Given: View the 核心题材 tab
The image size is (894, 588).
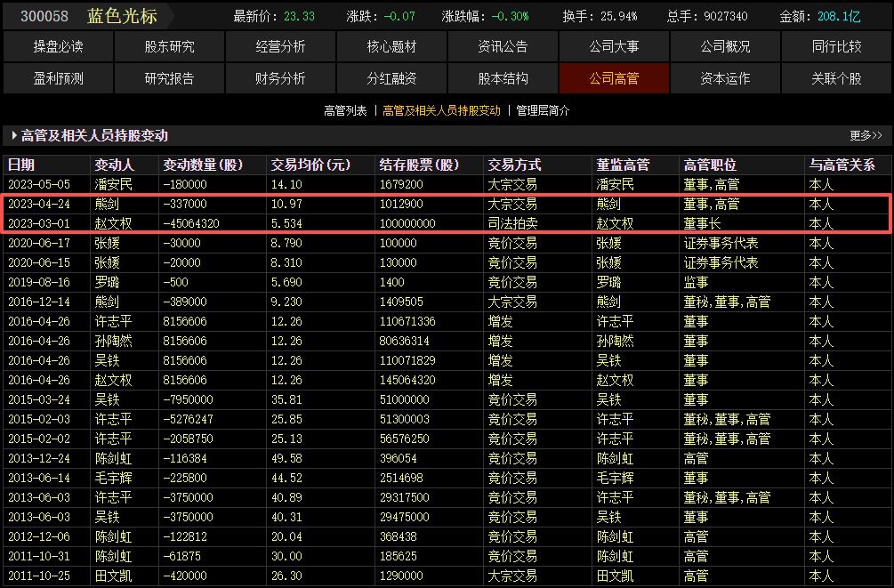Looking at the screenshot, I should pos(391,45).
